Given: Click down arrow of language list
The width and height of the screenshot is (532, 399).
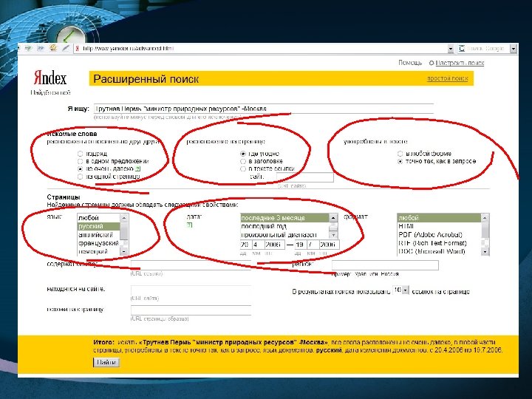Looking at the screenshot, I should pos(124,252).
